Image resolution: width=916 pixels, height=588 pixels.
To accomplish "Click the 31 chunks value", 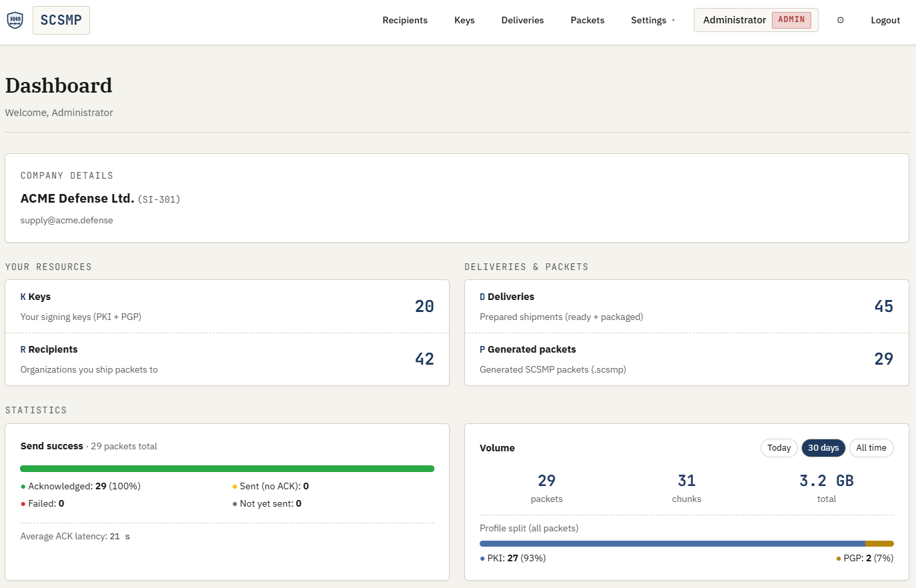I will point(686,481).
